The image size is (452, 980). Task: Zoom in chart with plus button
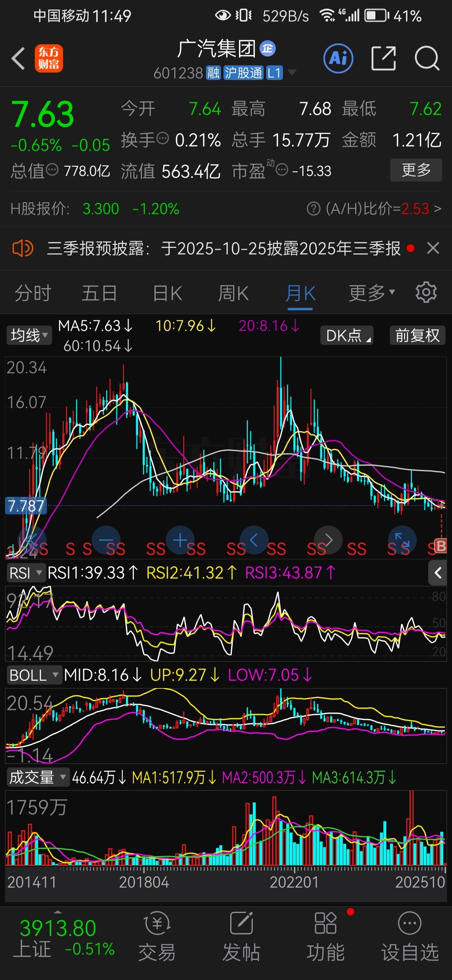[x=180, y=540]
